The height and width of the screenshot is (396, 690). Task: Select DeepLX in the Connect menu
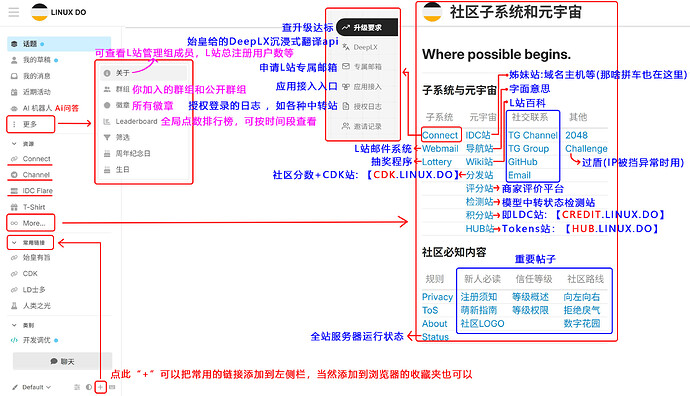coord(365,47)
